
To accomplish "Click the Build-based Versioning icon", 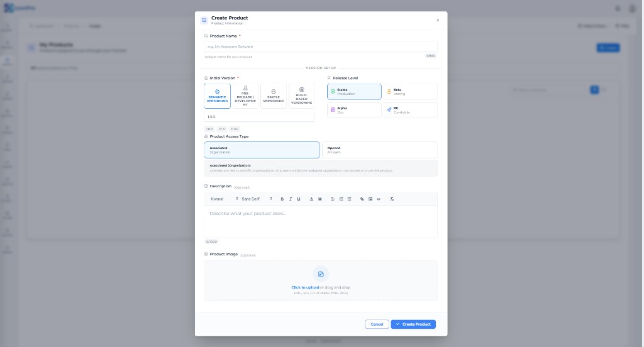I will [x=301, y=89].
